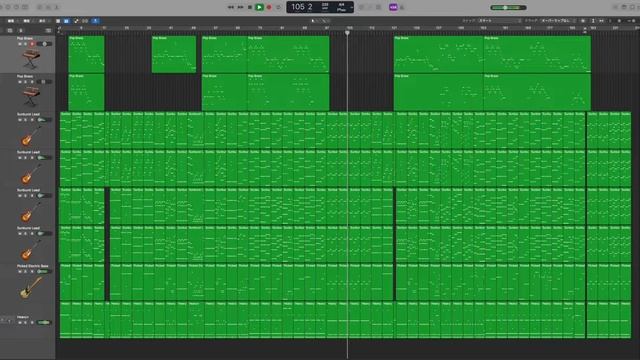Image resolution: width=640 pixels, height=360 pixels.
Task: Adjust the horizontal zoom slider at far right
Action: (632, 21)
